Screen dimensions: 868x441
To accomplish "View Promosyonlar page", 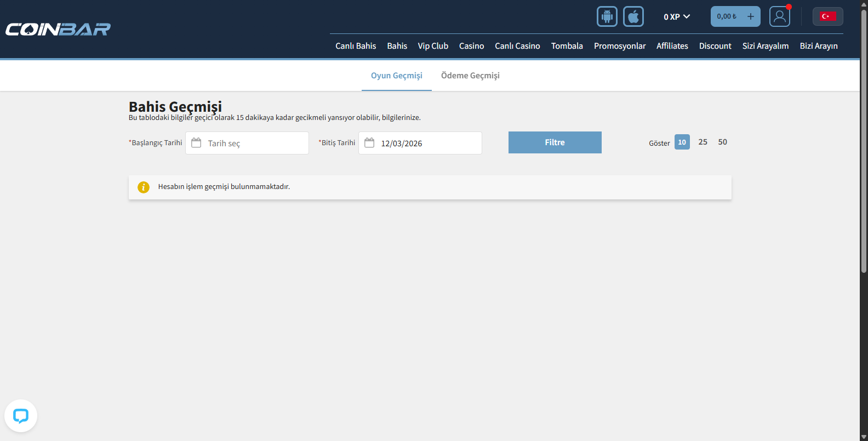I will (x=620, y=46).
